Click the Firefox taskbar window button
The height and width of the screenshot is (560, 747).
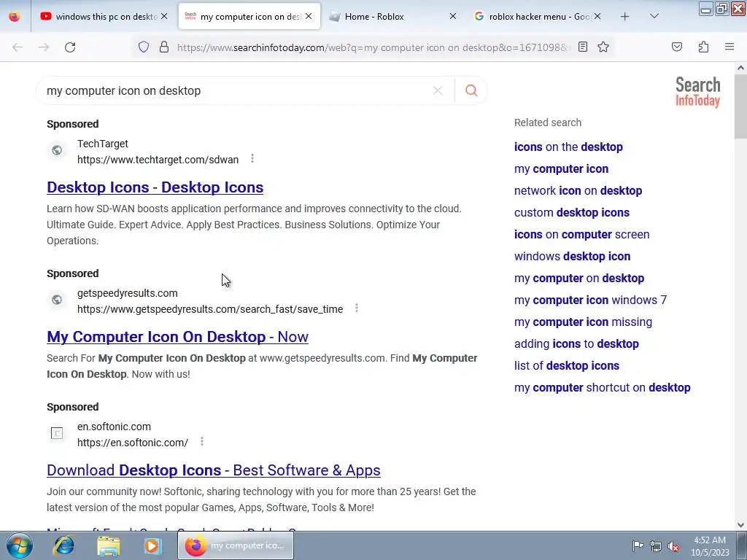(236, 545)
